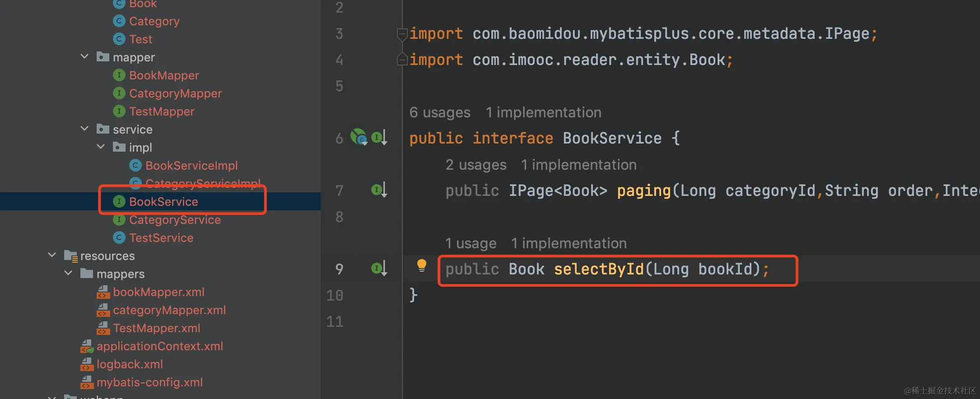The height and width of the screenshot is (399, 980).
Task: Show the 1 usage of selectById
Action: click(x=471, y=243)
